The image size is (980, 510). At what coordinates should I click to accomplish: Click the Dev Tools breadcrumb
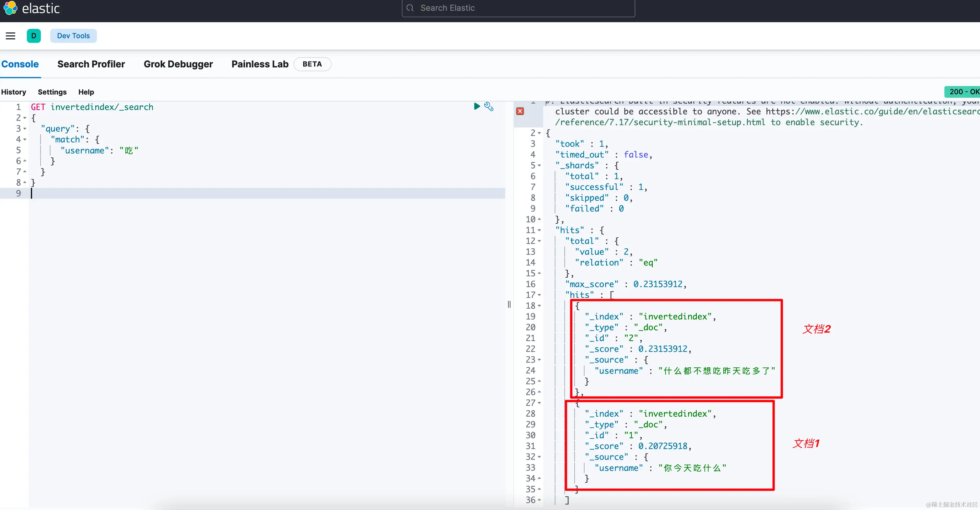(x=74, y=36)
